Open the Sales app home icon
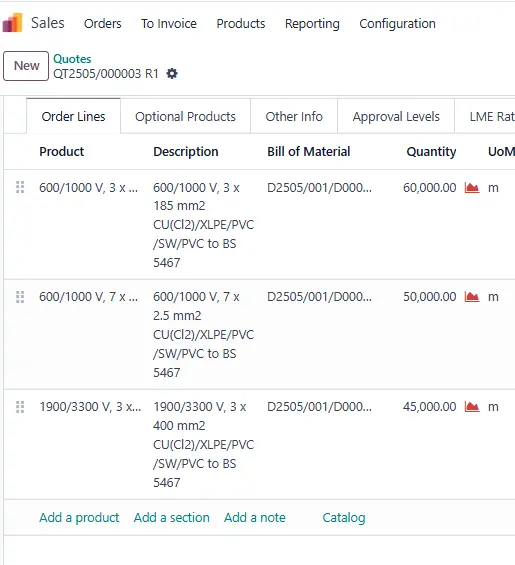Image resolution: width=515 pixels, height=565 pixels. [12, 23]
